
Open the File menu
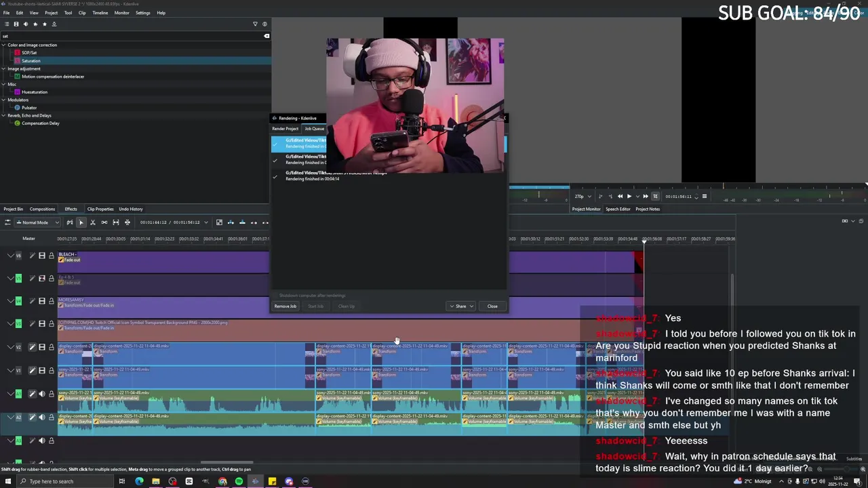pyautogui.click(x=5, y=13)
